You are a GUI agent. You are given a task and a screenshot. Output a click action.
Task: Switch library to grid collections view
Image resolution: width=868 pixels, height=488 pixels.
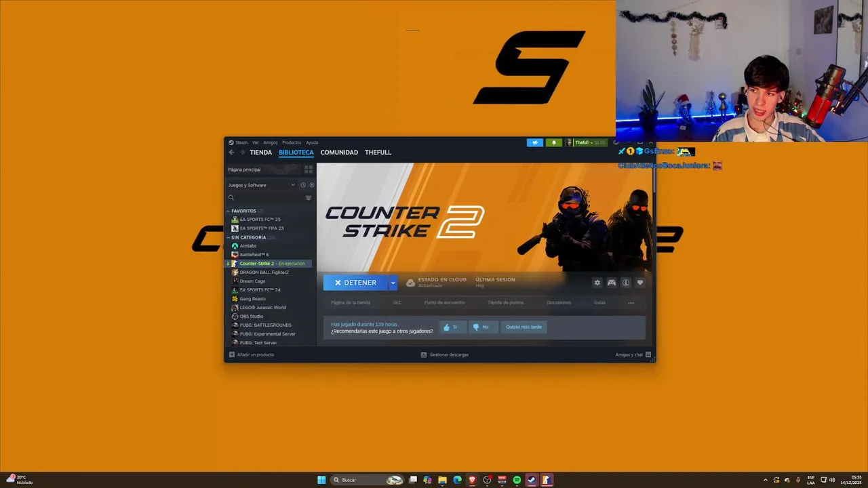(x=309, y=169)
